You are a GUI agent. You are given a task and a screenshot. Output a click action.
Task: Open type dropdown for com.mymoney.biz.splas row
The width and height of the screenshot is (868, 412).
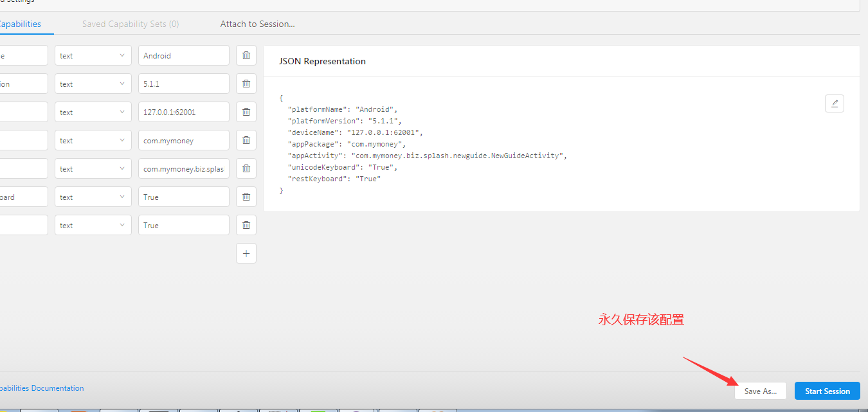[x=93, y=168]
